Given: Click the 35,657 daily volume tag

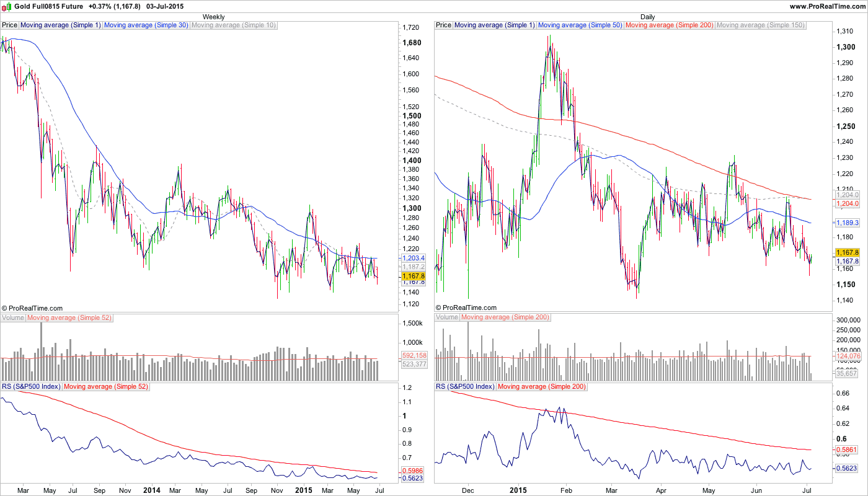Looking at the screenshot, I should click(x=848, y=373).
